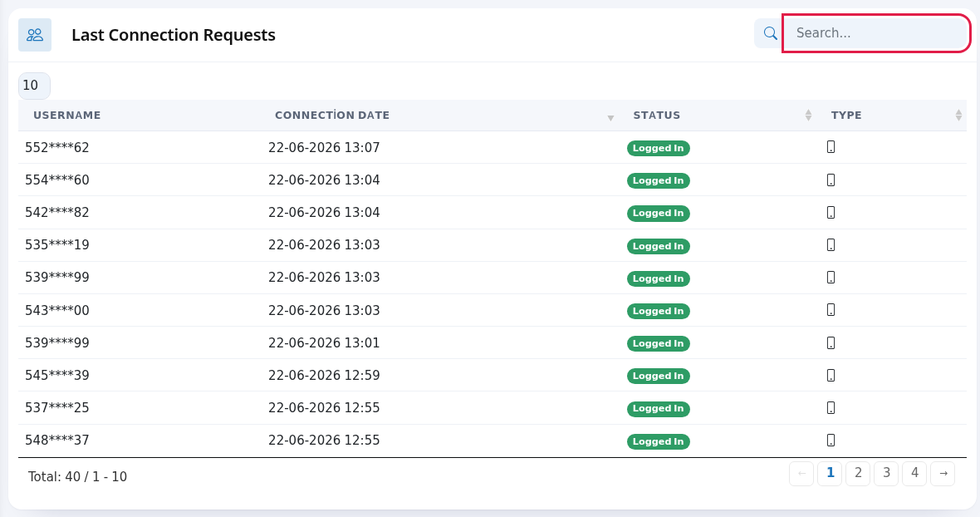The width and height of the screenshot is (980, 517).
Task: Select username 537****25
Action: click(56, 408)
